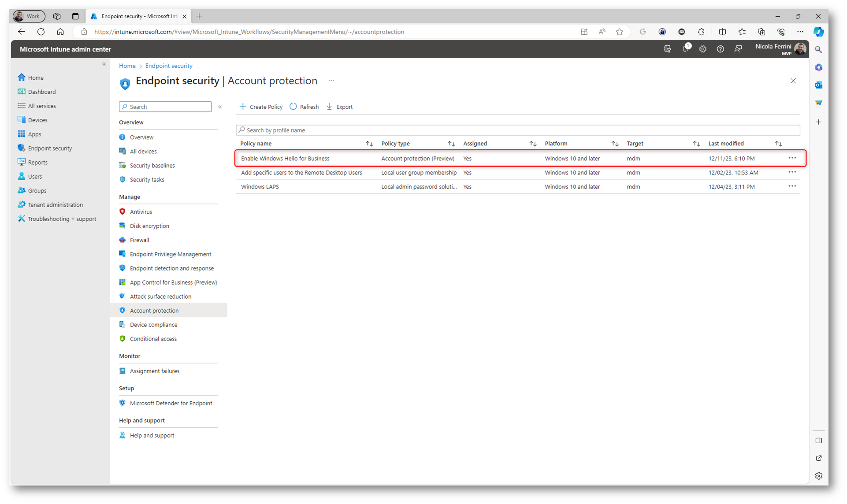Open Troubleshooting + support
This screenshot has height=504, width=847.
[x=62, y=219]
